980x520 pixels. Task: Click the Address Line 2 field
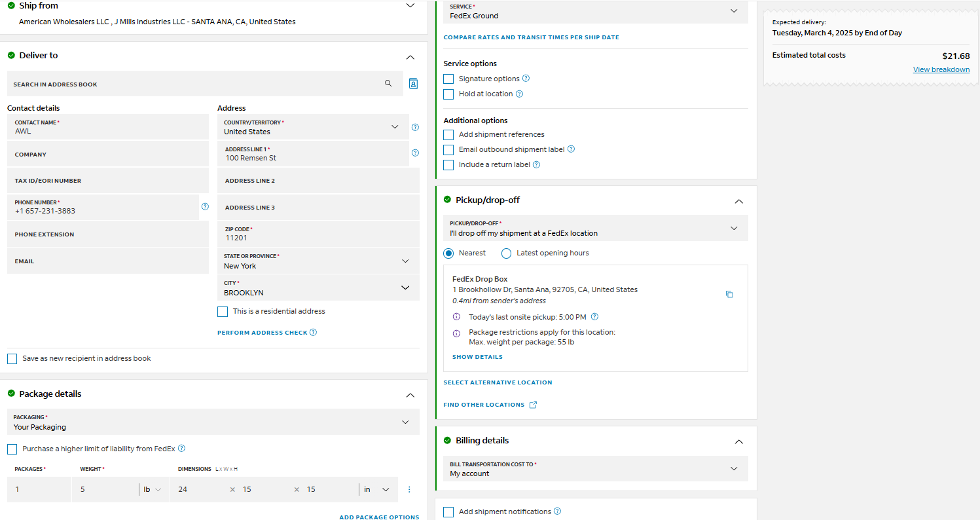pyautogui.click(x=318, y=180)
